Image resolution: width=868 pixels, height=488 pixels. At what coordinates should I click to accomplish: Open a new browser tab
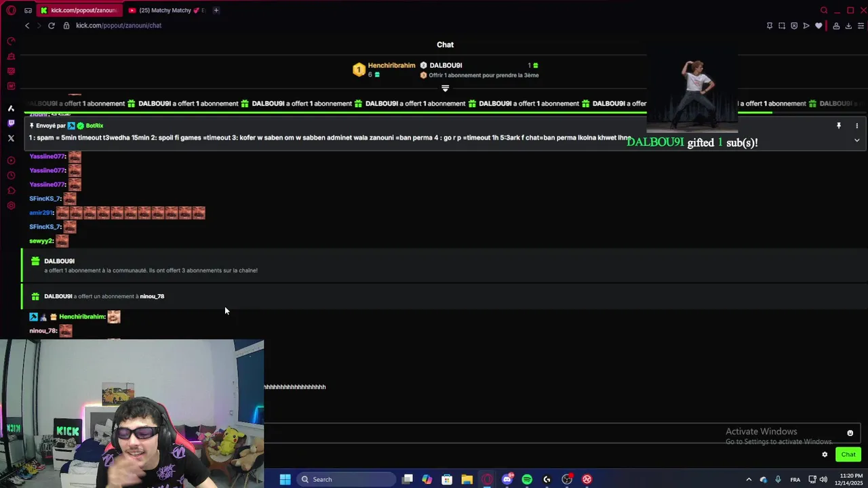[216, 10]
